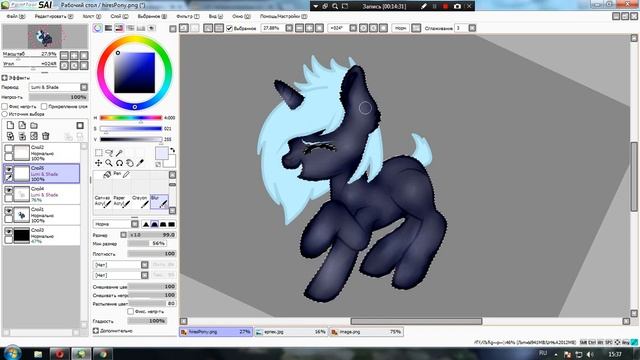Screen dimensions: 640x360
Task: Expand the Дополнительно settings section
Action: pos(96,331)
